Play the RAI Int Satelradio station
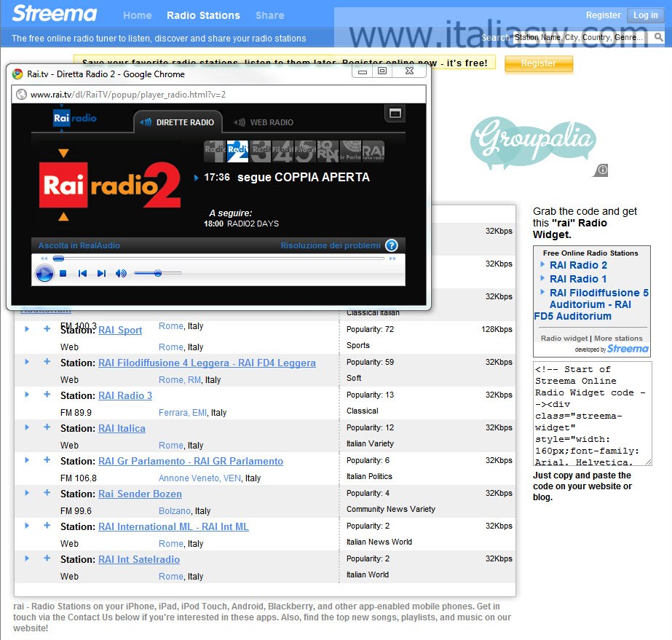Screen dimensions: 672x640 (27, 558)
